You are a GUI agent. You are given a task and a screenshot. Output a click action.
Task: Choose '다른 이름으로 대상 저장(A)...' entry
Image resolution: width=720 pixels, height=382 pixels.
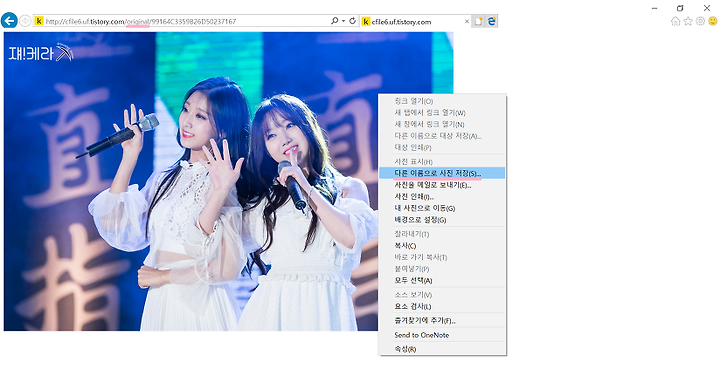click(442, 136)
